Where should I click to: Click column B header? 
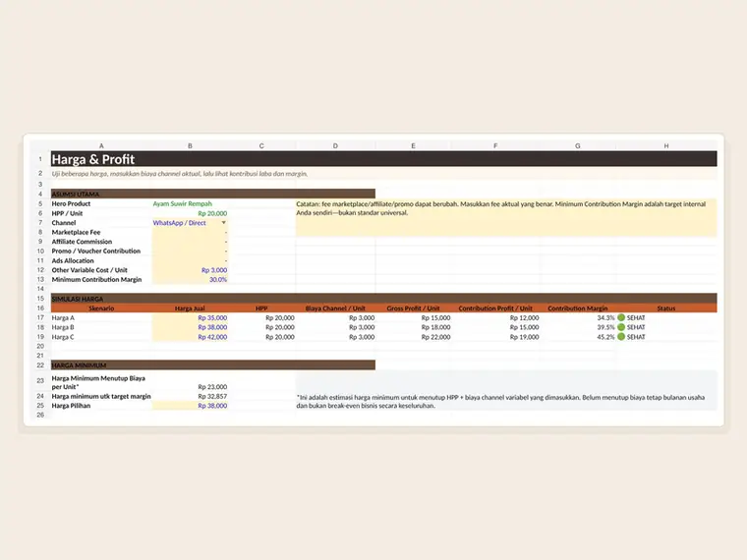(190, 145)
